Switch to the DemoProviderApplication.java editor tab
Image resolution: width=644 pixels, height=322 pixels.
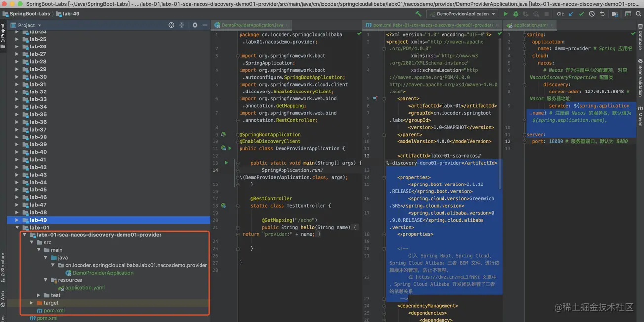(252, 25)
